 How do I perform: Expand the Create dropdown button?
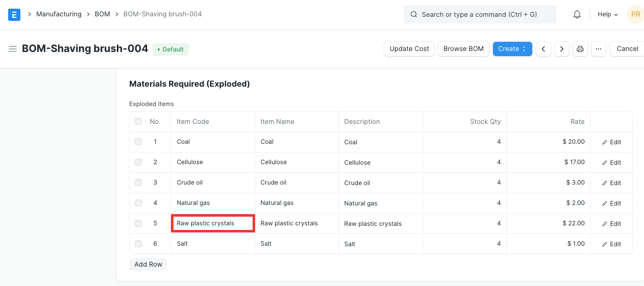pos(512,49)
